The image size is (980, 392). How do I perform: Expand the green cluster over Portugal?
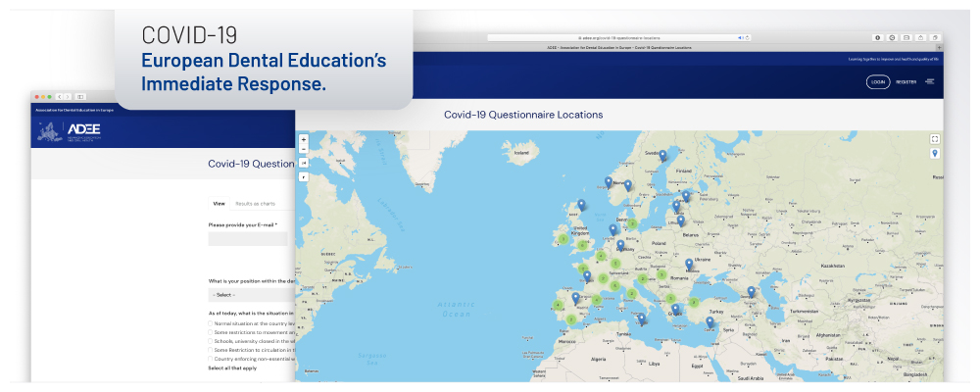tap(559, 304)
